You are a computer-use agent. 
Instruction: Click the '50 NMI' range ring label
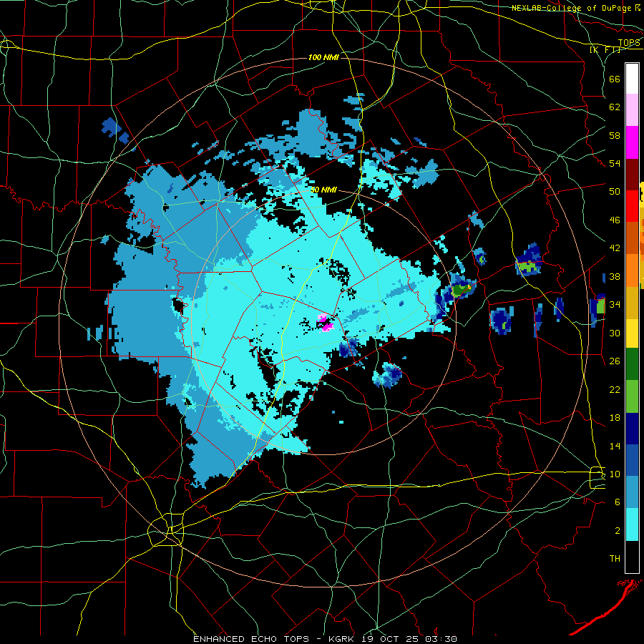tap(323, 190)
